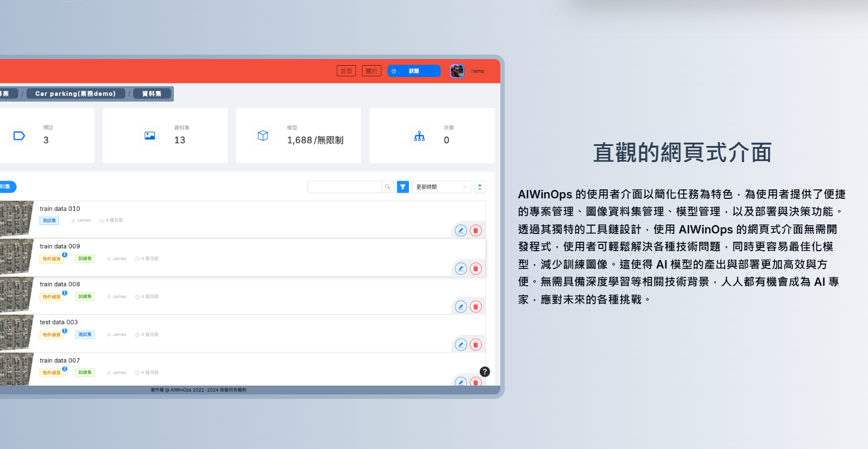Viewport: 868px width, 449px height.
Task: Click the 'test data 003' title
Action: point(58,322)
